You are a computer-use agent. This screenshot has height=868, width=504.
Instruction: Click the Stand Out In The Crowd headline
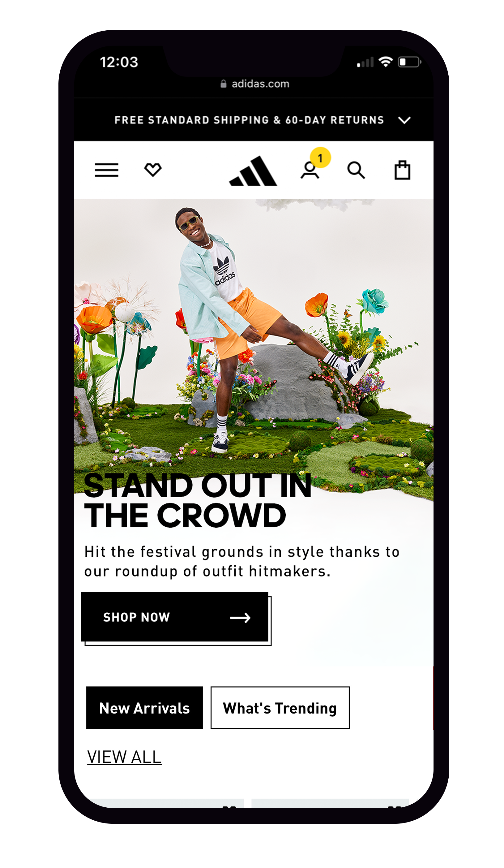[198, 500]
